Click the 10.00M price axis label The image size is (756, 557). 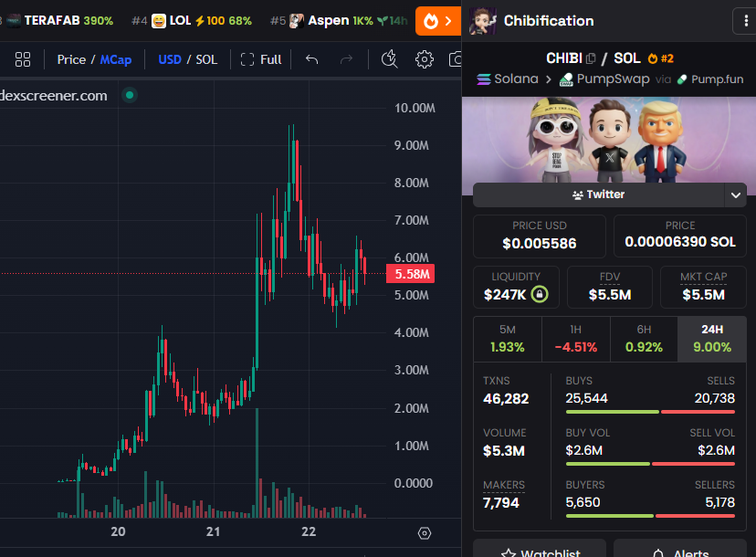[415, 108]
